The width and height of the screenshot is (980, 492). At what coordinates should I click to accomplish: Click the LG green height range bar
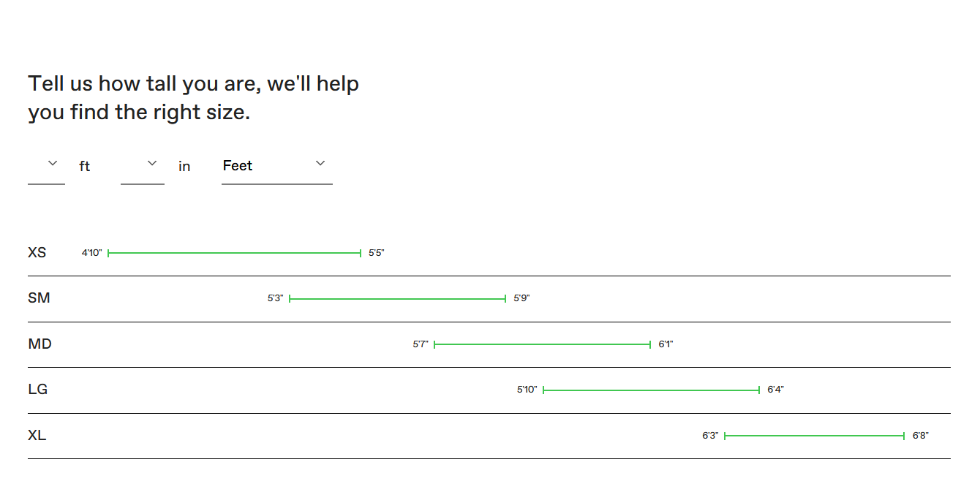click(652, 390)
